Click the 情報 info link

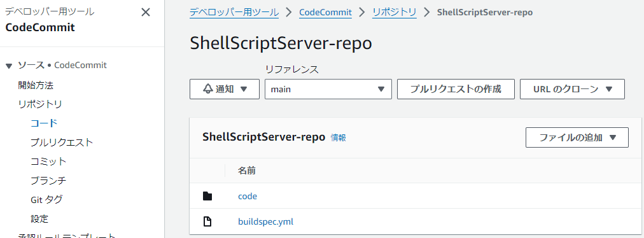click(339, 137)
